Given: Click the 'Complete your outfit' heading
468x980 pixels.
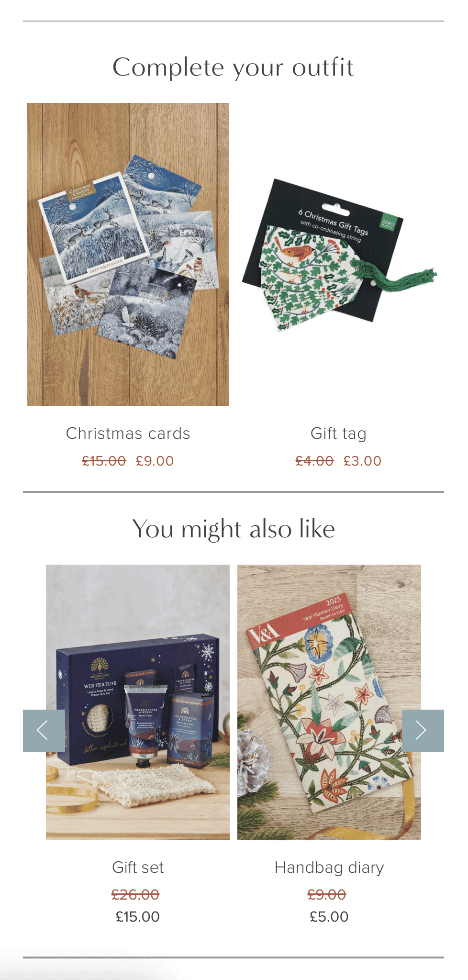Looking at the screenshot, I should [x=234, y=67].
